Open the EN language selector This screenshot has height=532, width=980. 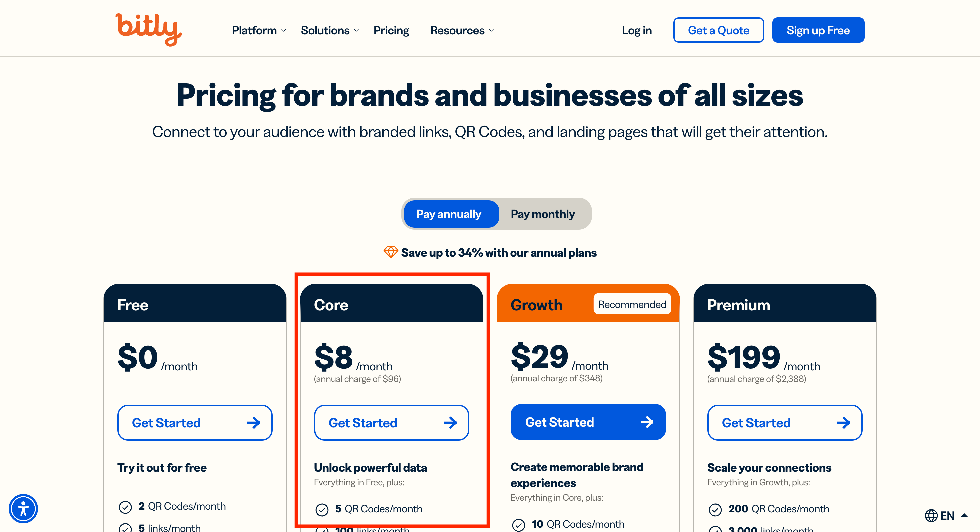947,516
